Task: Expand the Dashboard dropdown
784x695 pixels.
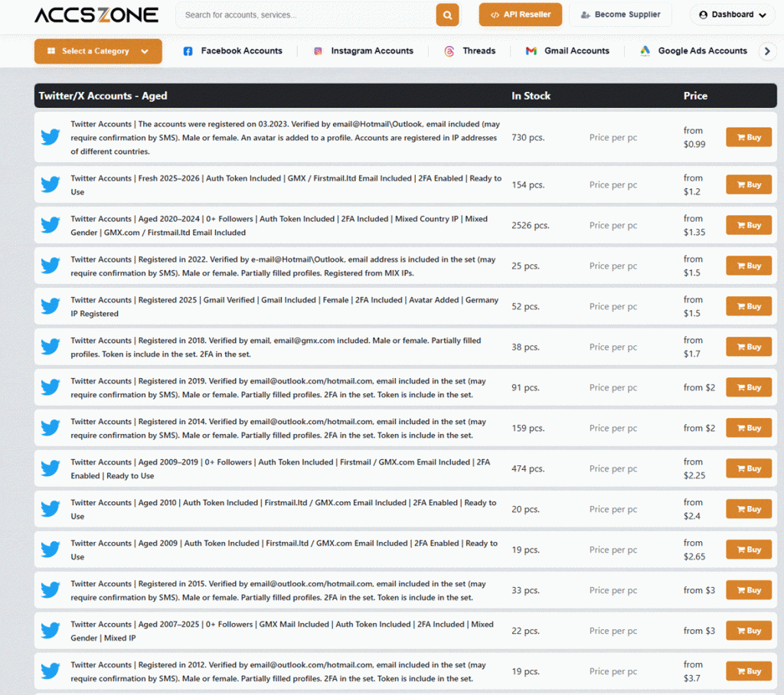Action: 733,15
